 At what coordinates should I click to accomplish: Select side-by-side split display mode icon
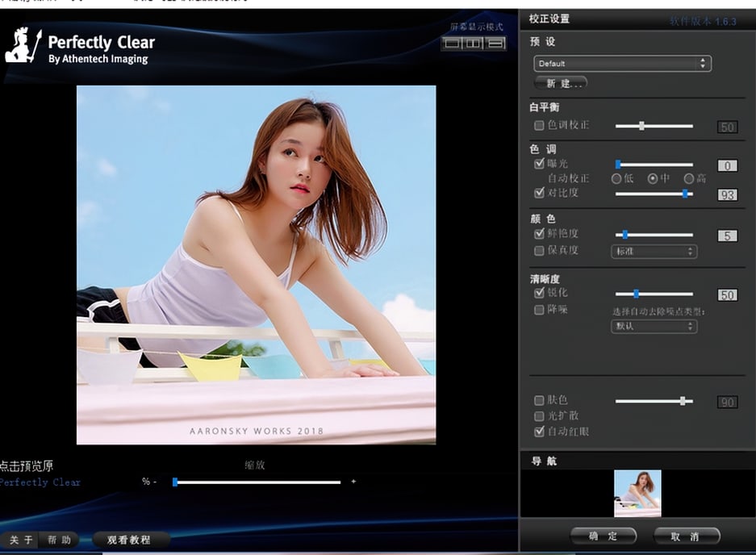[x=474, y=44]
